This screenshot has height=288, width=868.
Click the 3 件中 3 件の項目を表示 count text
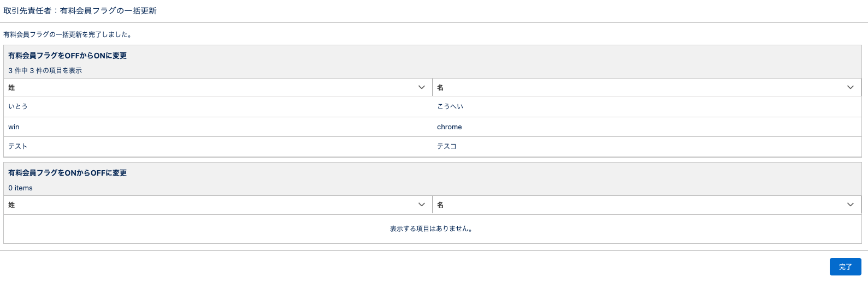pyautogui.click(x=45, y=70)
